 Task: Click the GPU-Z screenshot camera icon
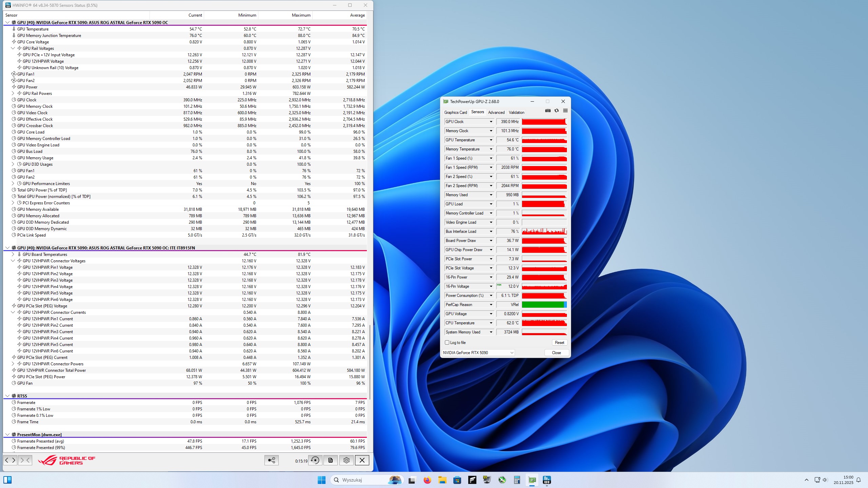548,111
